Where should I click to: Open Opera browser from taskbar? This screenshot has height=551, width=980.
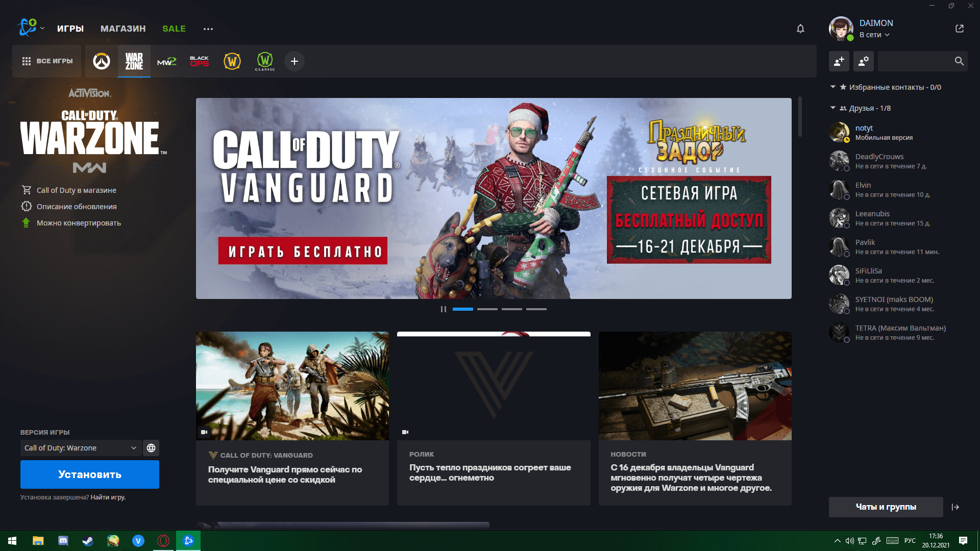point(163,541)
